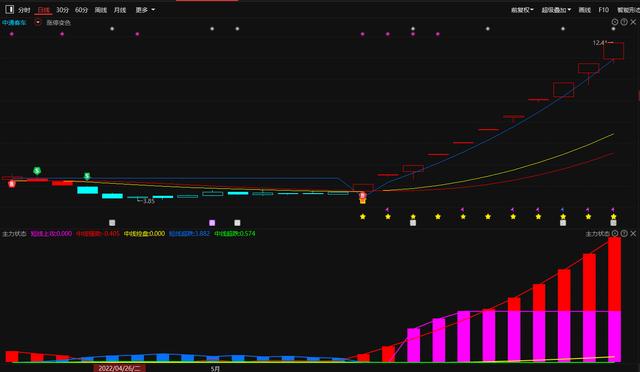Click the tallest red histogram bar
Screen dimensions: 640x372
pyautogui.click(x=614, y=299)
